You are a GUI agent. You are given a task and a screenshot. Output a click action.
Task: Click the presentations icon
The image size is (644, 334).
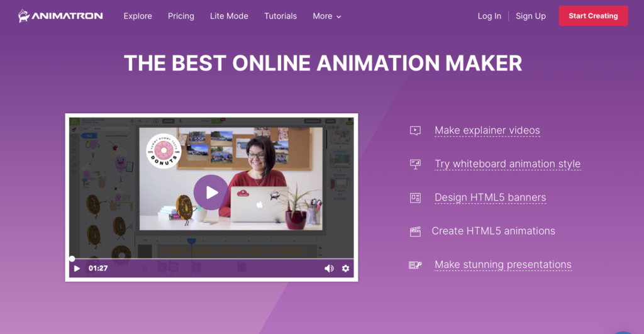[x=415, y=265]
